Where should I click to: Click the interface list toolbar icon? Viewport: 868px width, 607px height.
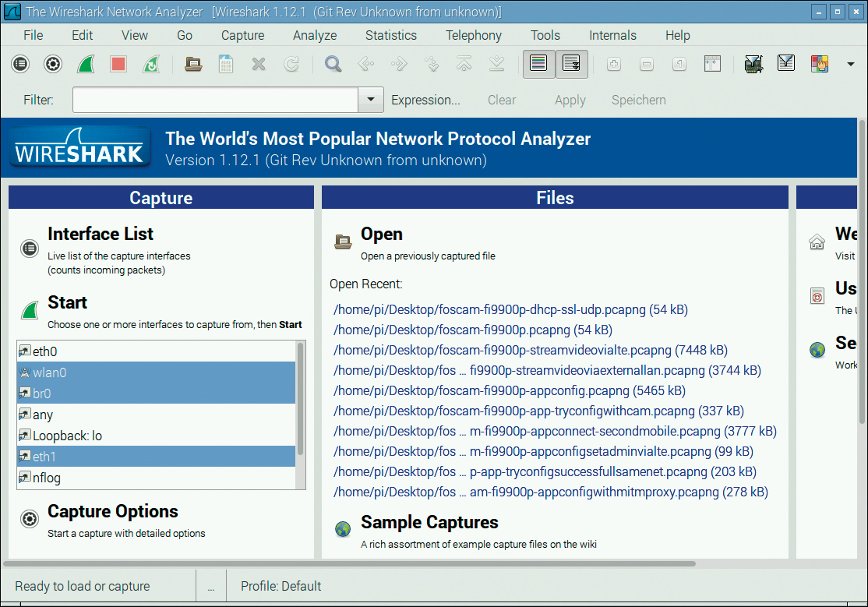[20, 65]
